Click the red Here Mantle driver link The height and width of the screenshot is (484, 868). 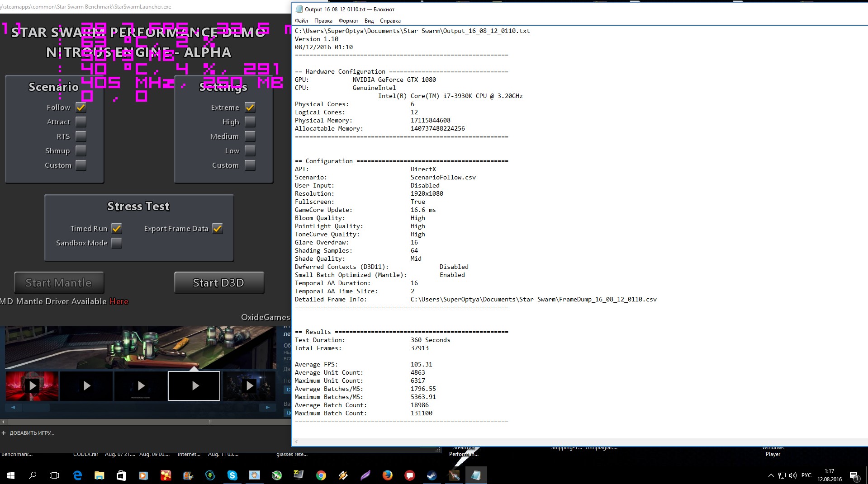pos(119,301)
